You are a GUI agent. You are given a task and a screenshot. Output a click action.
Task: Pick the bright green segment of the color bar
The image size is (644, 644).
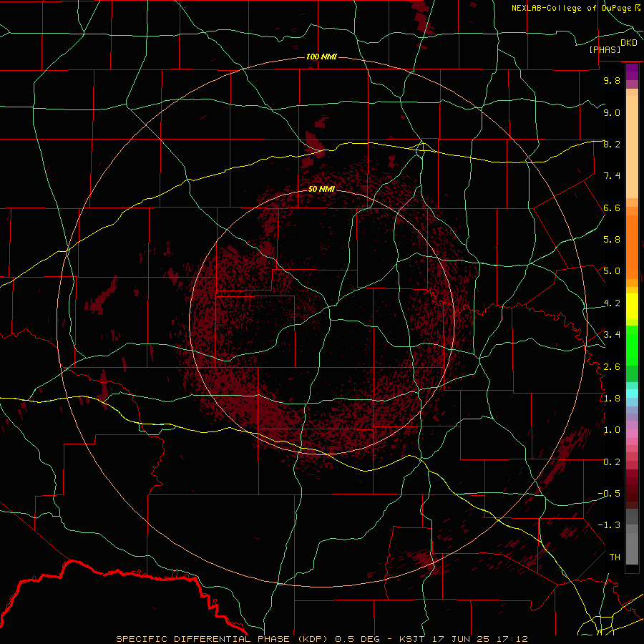coord(632,346)
